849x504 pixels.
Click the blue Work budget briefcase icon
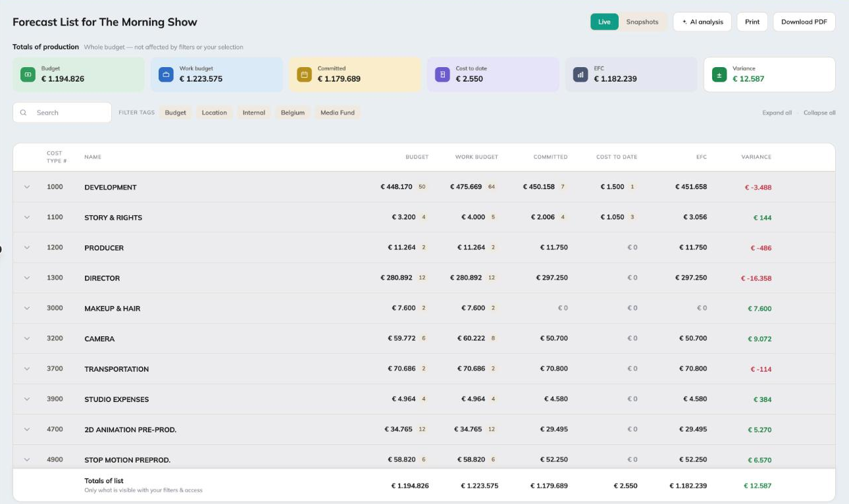tap(166, 74)
